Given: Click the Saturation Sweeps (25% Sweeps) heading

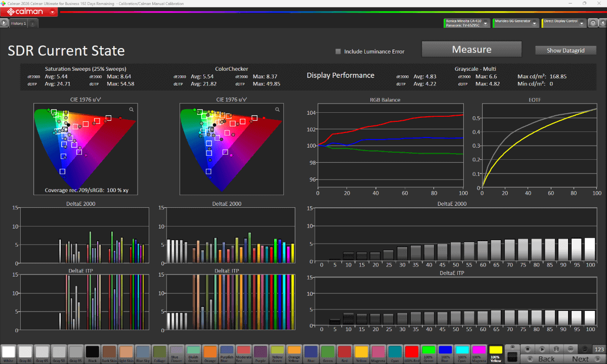Looking at the screenshot, I should [x=85, y=69].
